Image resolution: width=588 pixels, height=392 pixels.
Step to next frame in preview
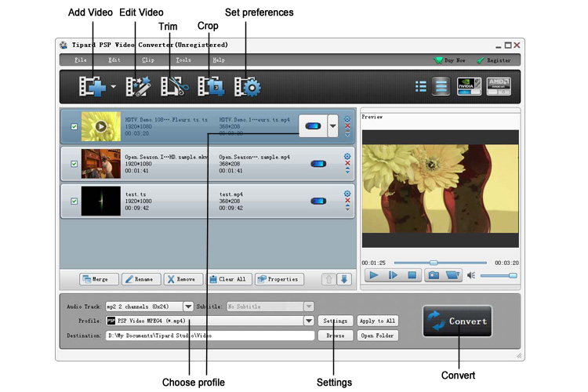(x=393, y=276)
